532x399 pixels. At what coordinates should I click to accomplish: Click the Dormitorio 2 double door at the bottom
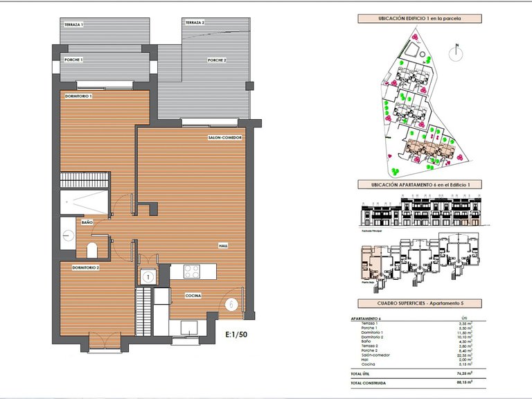pyautogui.click(x=105, y=340)
